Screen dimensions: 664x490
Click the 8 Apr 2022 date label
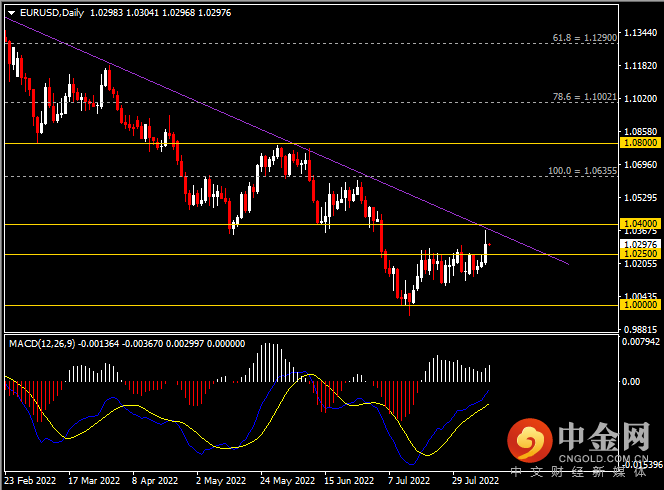click(x=155, y=481)
